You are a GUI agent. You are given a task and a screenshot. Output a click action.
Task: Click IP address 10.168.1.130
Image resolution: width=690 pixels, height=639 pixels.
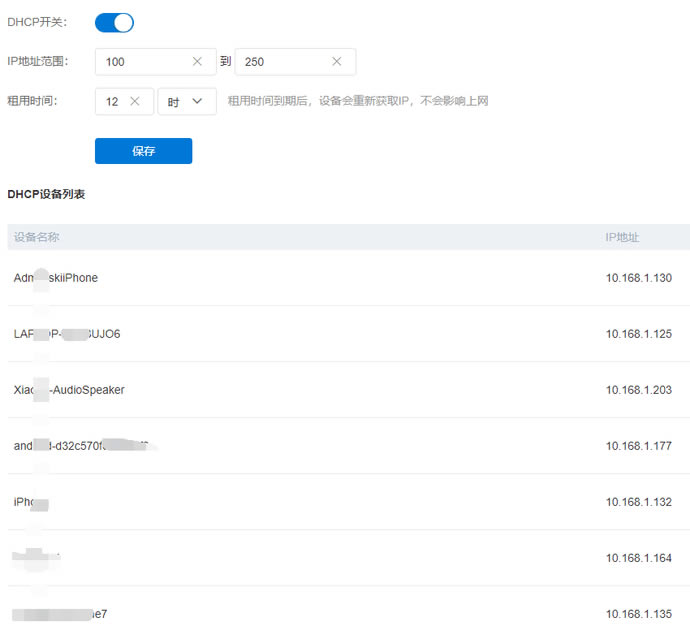coord(638,278)
